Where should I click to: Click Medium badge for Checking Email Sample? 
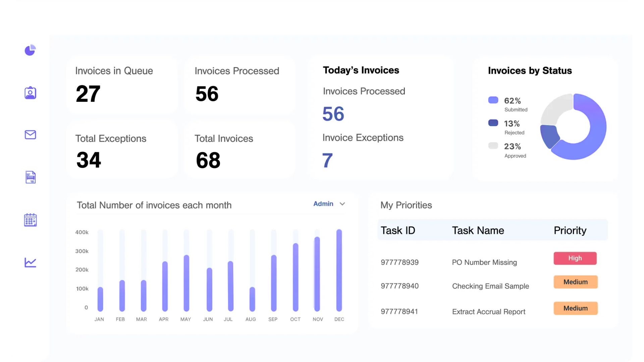[575, 282]
